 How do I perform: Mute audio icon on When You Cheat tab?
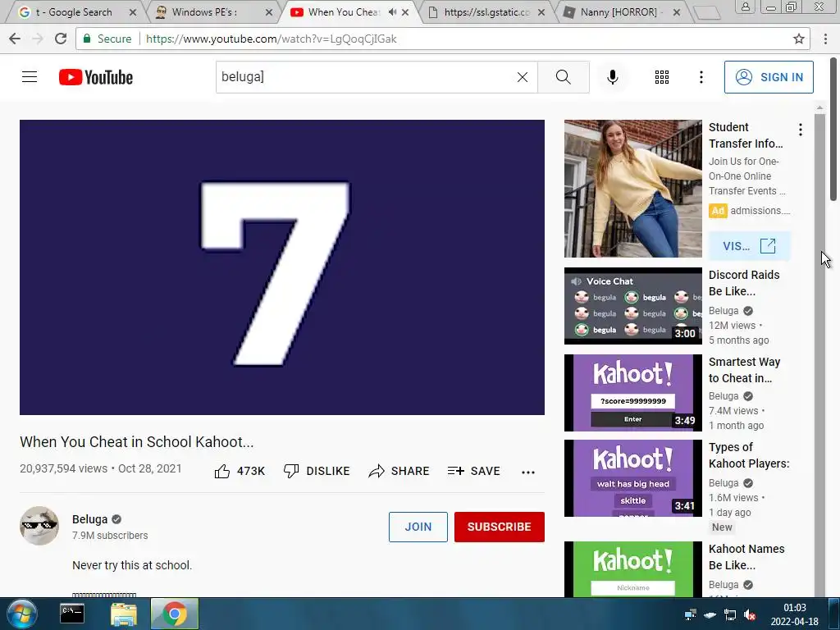[x=392, y=11]
